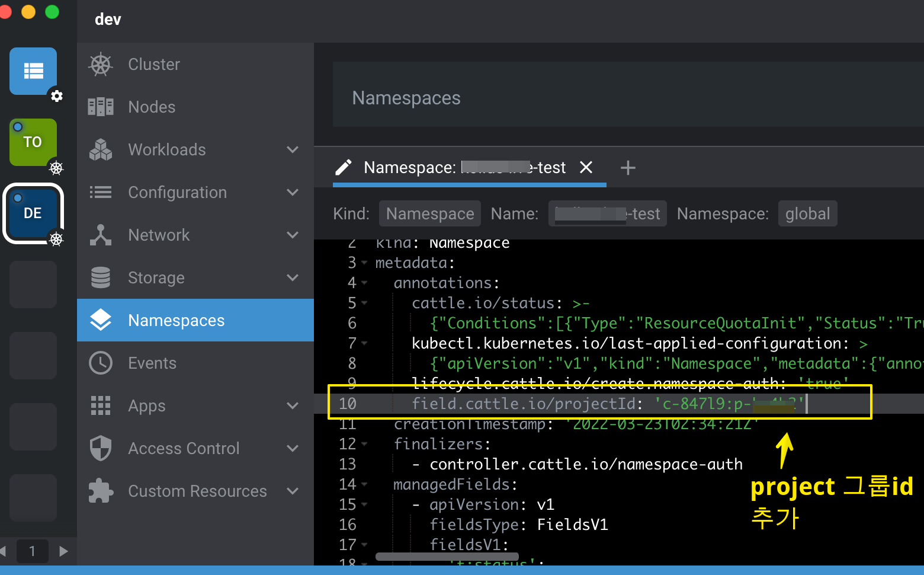Click the Namespaces page header title

click(x=406, y=98)
